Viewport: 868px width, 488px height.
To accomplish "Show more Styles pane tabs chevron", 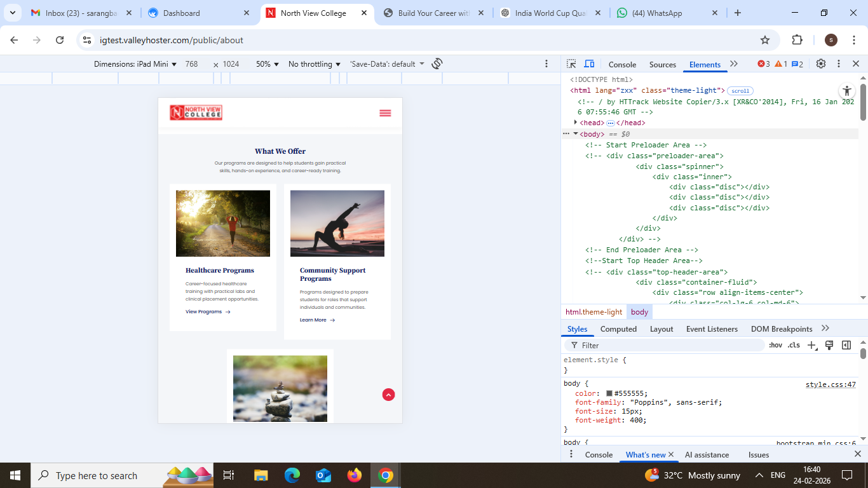I will [x=825, y=329].
